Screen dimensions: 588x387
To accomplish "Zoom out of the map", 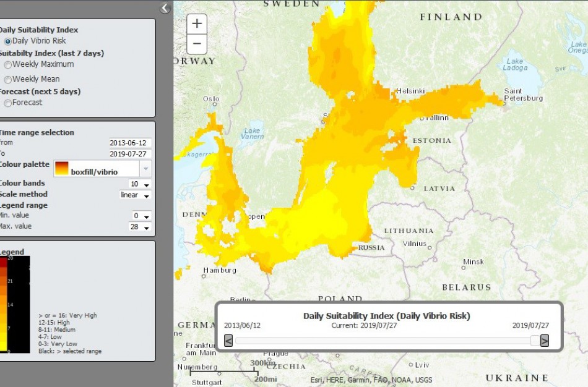I will (x=197, y=45).
